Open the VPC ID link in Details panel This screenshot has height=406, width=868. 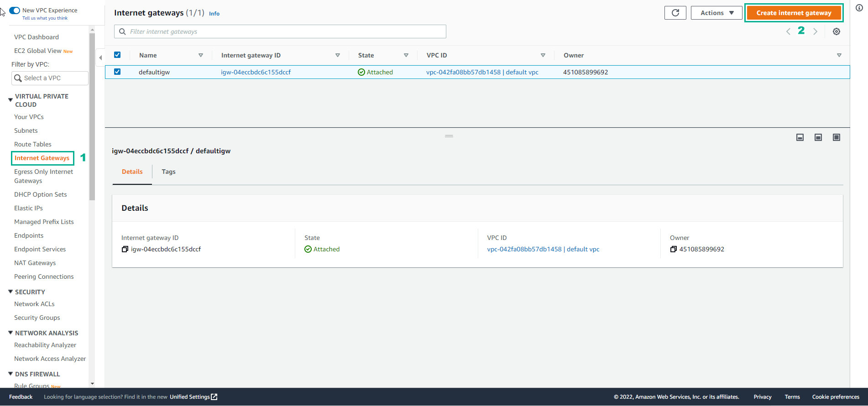pos(543,249)
